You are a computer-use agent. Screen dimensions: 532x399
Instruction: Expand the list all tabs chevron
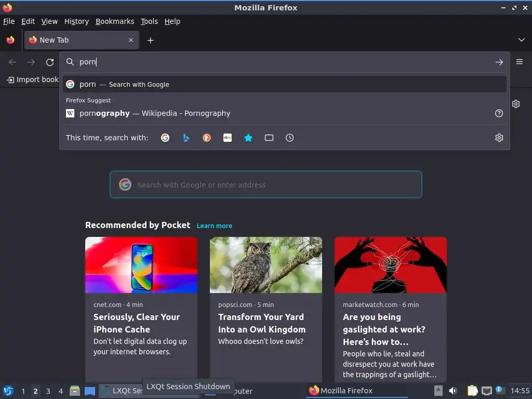522,40
